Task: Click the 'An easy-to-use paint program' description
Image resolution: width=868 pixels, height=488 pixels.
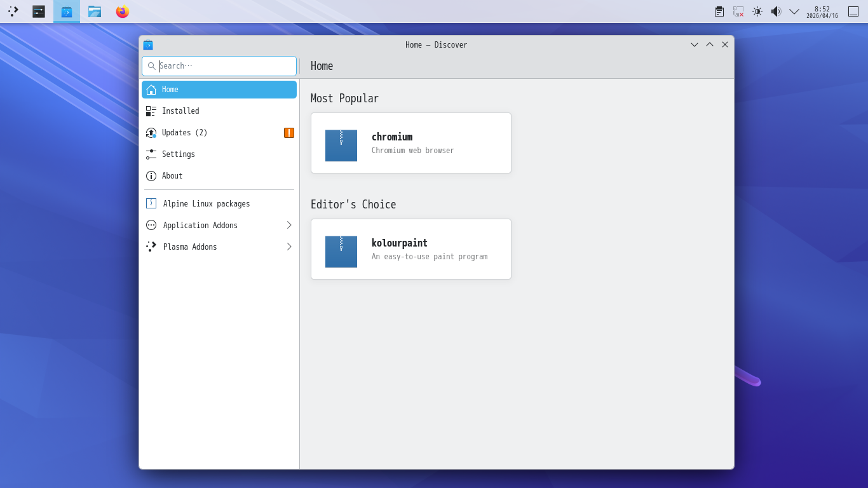Action: pyautogui.click(x=430, y=257)
